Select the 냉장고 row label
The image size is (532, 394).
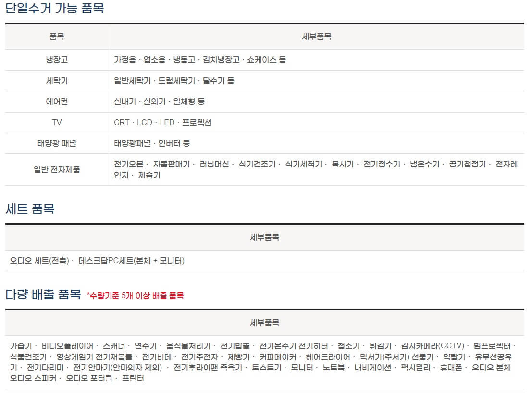pyautogui.click(x=56, y=60)
